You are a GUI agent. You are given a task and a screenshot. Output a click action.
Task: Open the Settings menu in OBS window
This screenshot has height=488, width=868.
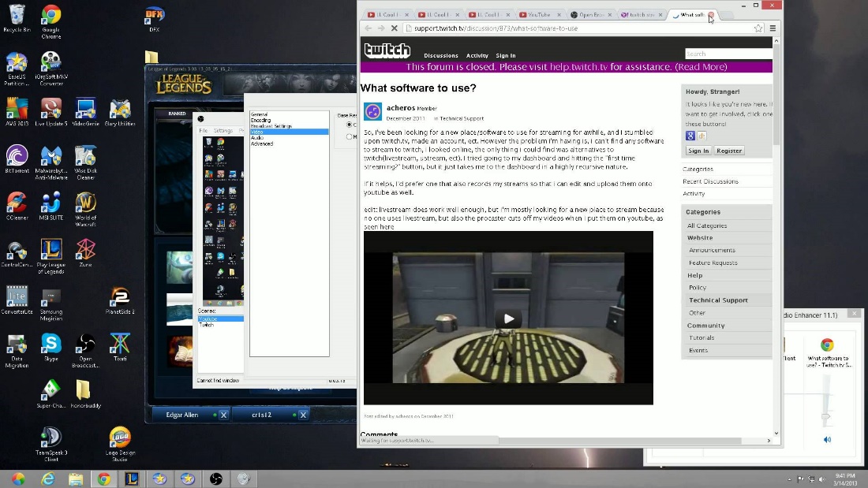pos(223,131)
